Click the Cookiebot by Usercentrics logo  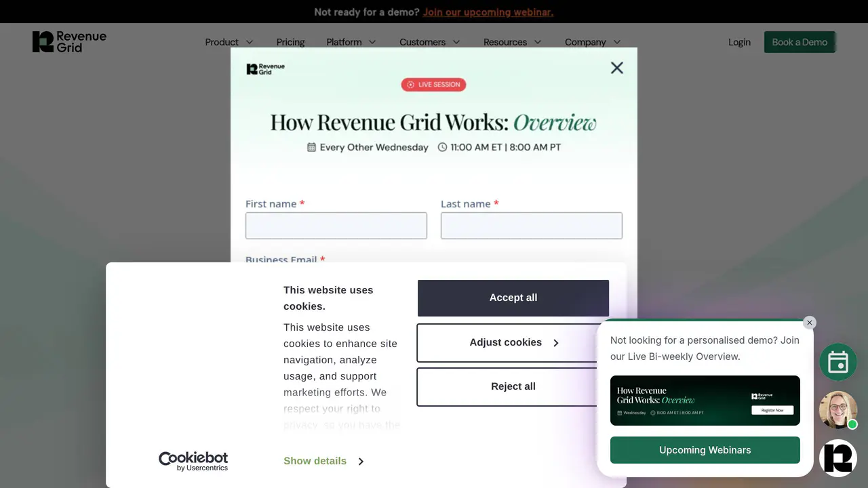click(193, 461)
